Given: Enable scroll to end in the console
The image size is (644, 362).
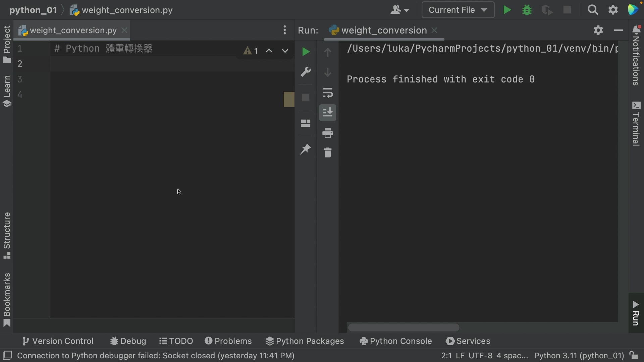Looking at the screenshot, I should point(328,113).
